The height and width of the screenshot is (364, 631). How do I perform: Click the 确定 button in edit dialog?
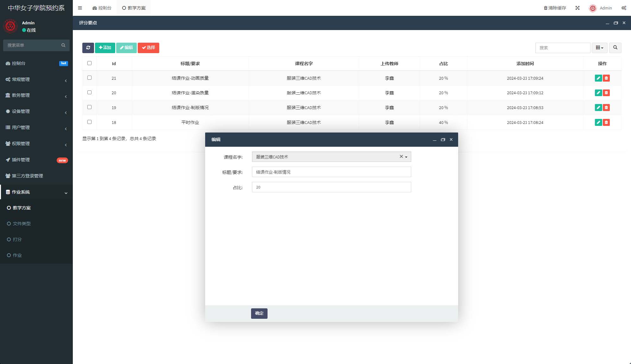259,313
